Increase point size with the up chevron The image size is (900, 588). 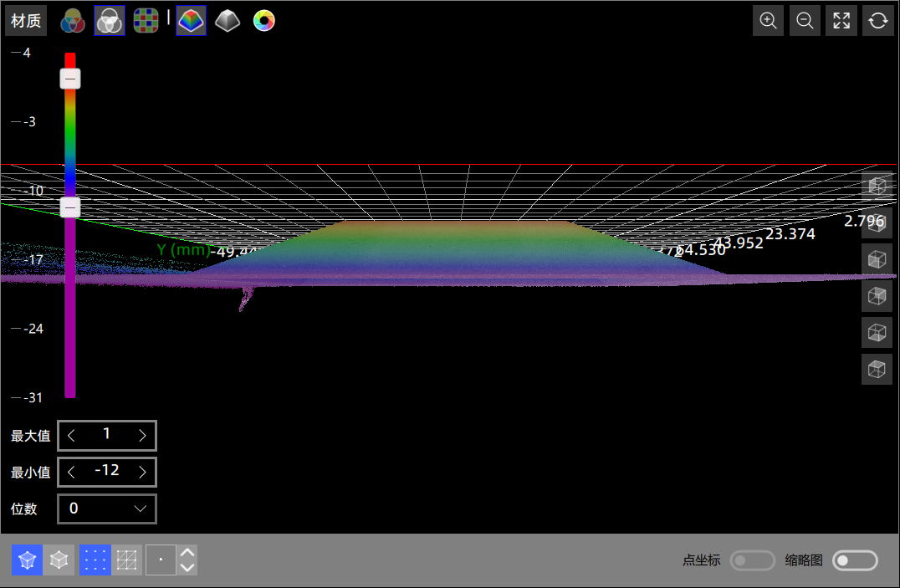188,552
